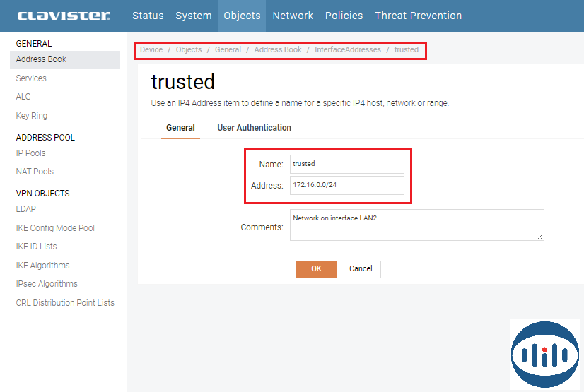584x392 pixels.
Task: Click into the Name input field
Action: point(346,164)
